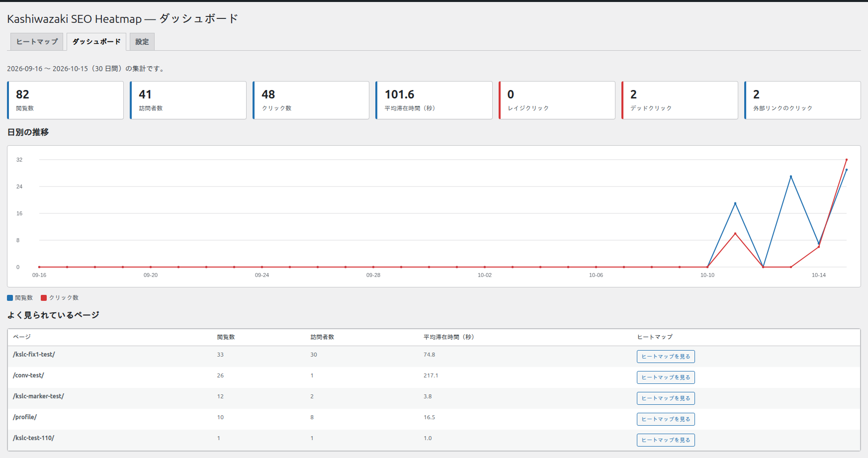This screenshot has width=868, height=458.
Task: Click the red クリック数 legend swatch
Action: 44,298
